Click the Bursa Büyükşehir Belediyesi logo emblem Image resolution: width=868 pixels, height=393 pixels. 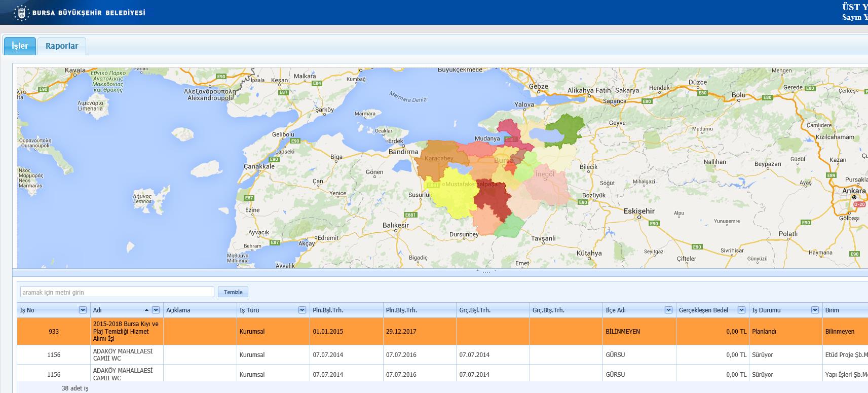pos(21,13)
